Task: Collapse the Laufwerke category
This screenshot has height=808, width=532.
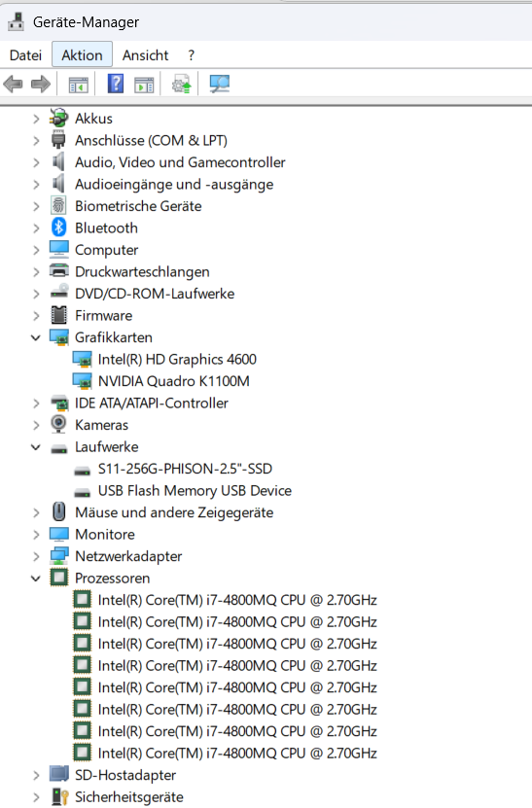Action: [36, 447]
